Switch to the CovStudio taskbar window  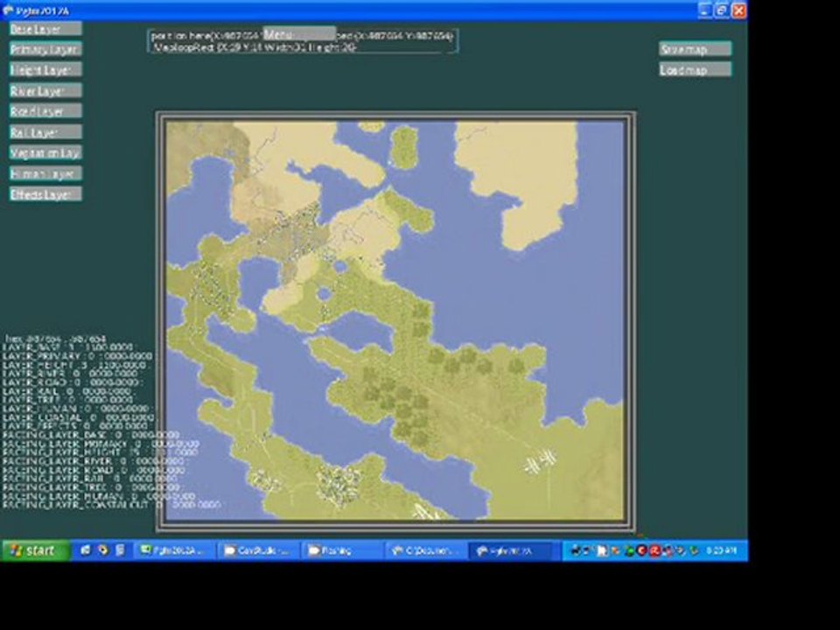[x=259, y=550]
